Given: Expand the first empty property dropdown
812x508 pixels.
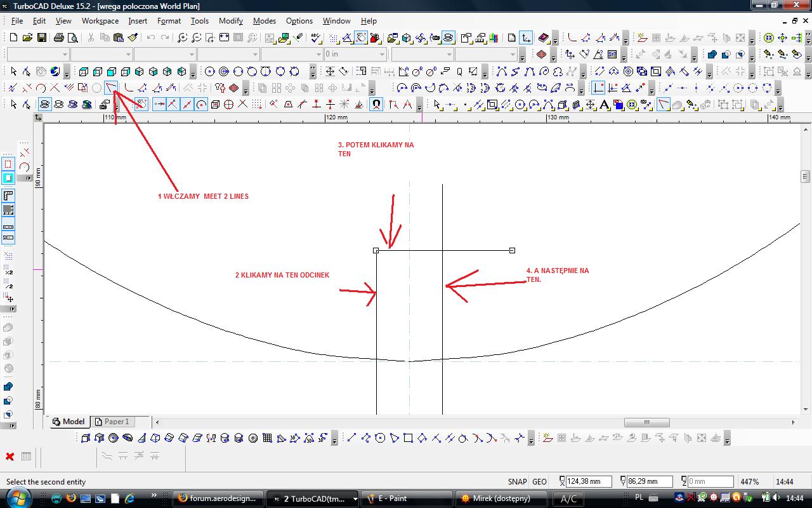Looking at the screenshot, I should 64,55.
